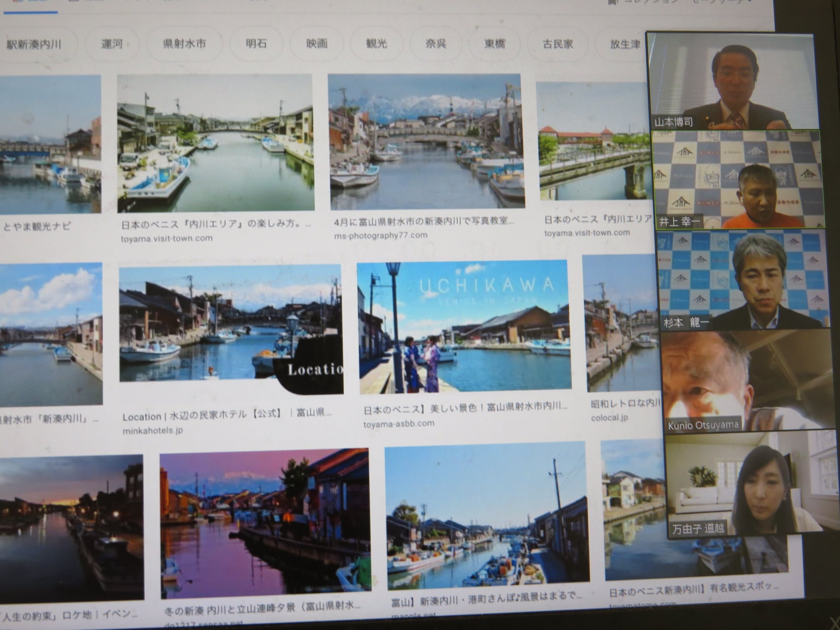The height and width of the screenshot is (630, 840).
Task: Filter results by 観光 chip
Action: [x=376, y=44]
